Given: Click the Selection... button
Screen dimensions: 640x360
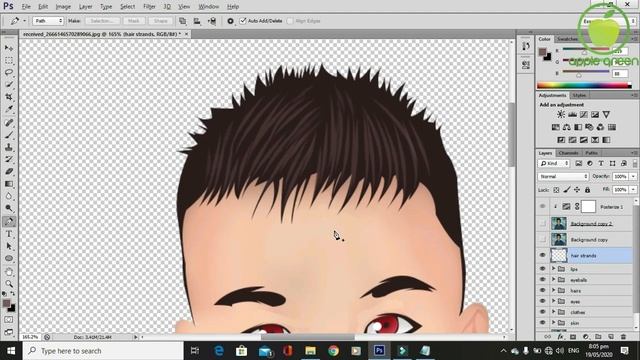Looking at the screenshot, I should 102,21.
